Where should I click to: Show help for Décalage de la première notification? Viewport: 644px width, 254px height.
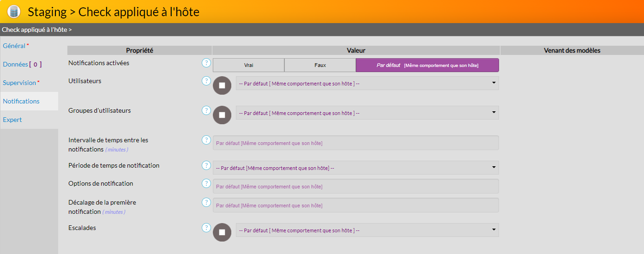[206, 202]
